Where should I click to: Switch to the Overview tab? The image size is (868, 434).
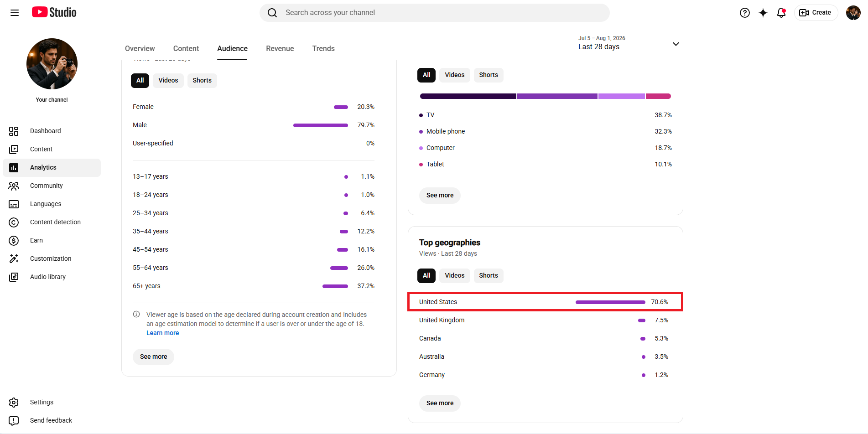140,48
